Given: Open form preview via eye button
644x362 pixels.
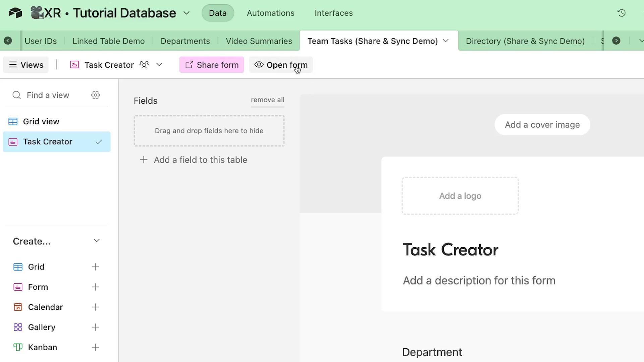Looking at the screenshot, I should pos(281,65).
